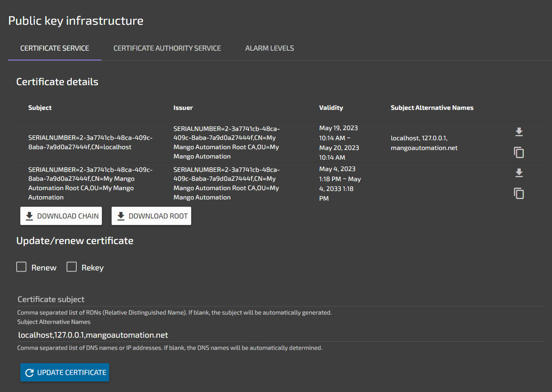This screenshot has width=552, height=392.
Task: Click the May 19, 2023 validity cell
Action: [x=339, y=143]
